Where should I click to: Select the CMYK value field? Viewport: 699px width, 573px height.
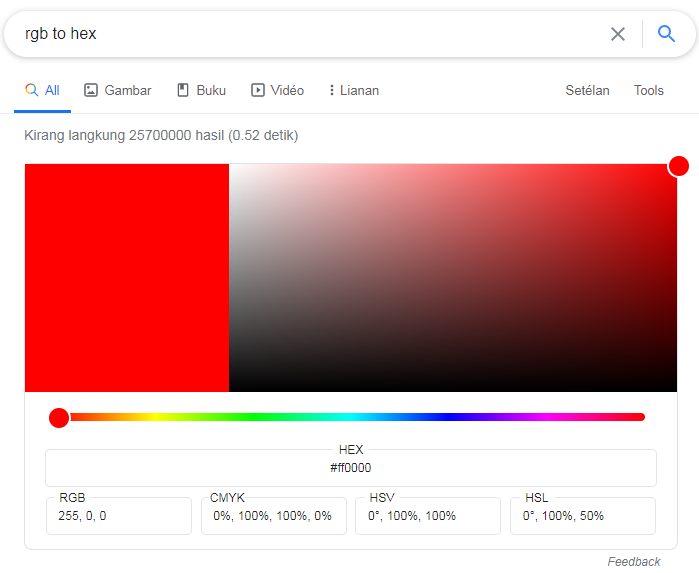tap(274, 516)
